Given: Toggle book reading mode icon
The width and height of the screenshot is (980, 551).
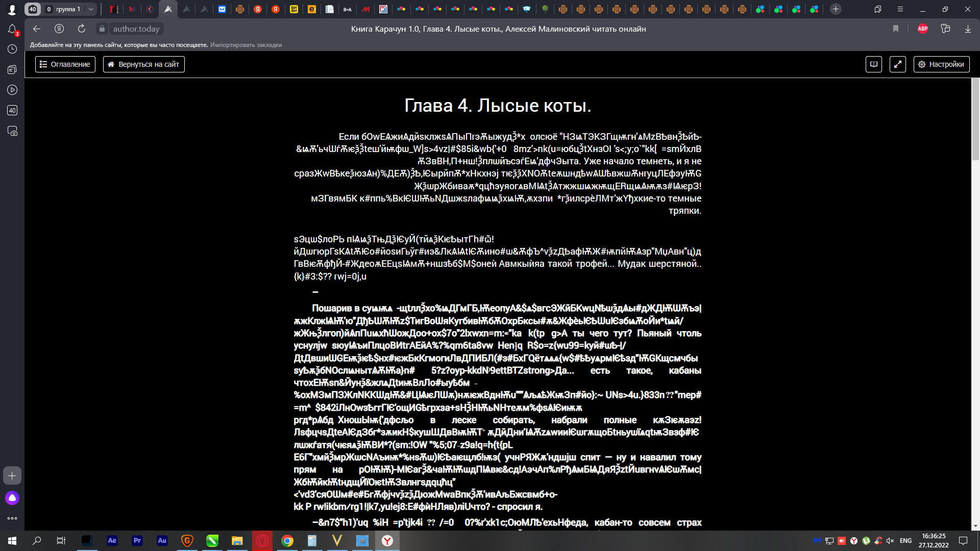Looking at the screenshot, I should pyautogui.click(x=873, y=64).
